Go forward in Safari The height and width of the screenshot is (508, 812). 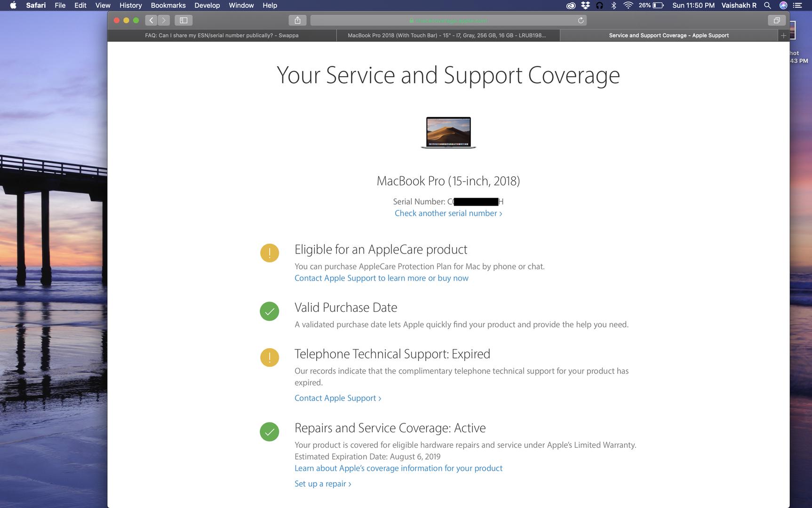tap(164, 20)
